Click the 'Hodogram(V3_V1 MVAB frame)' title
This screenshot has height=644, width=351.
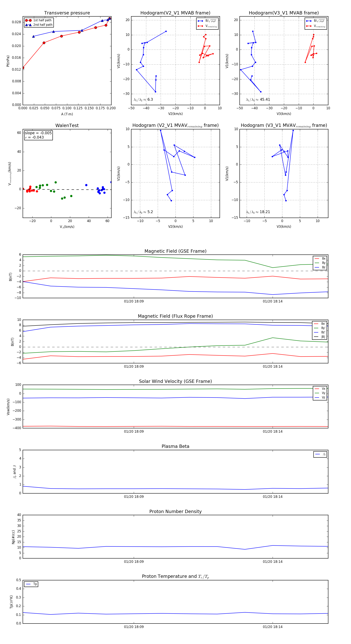(x=284, y=13)
